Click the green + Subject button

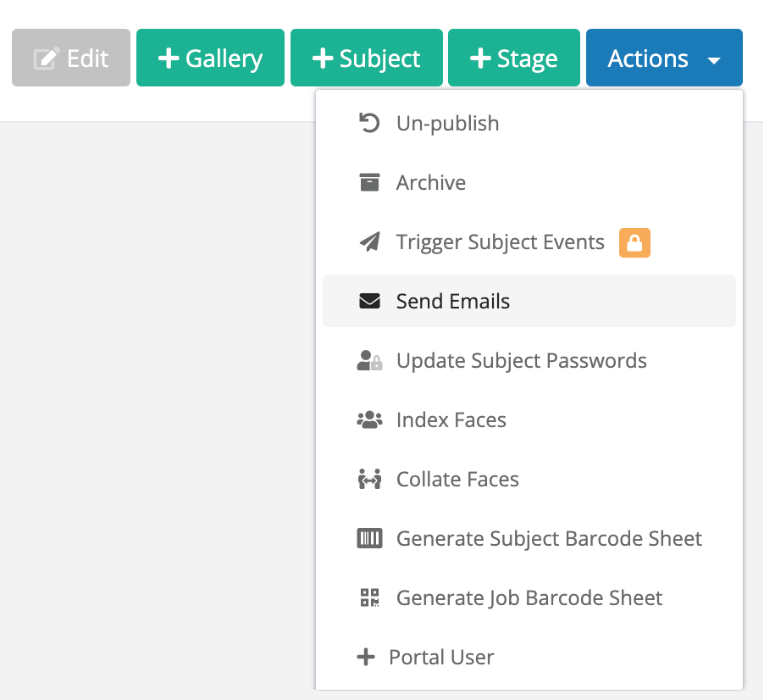click(367, 58)
